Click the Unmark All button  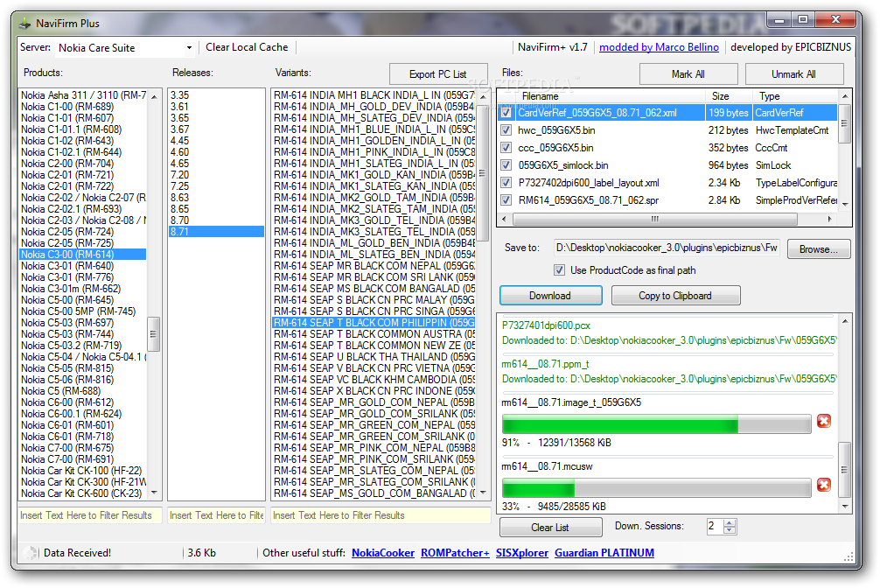point(793,74)
